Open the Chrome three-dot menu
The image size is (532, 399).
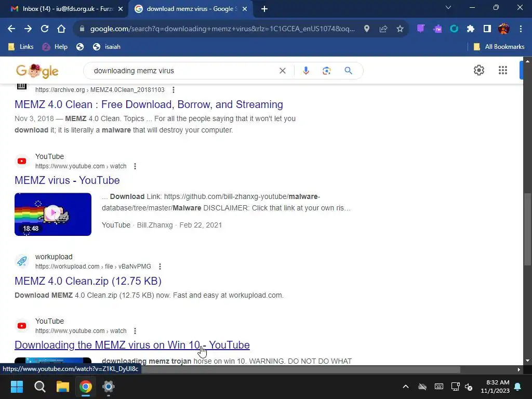click(x=521, y=29)
